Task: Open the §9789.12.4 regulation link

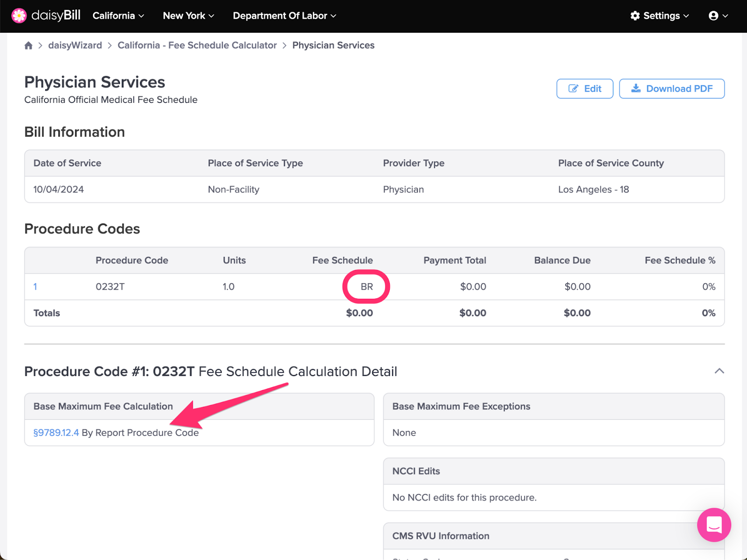Action: (x=56, y=432)
